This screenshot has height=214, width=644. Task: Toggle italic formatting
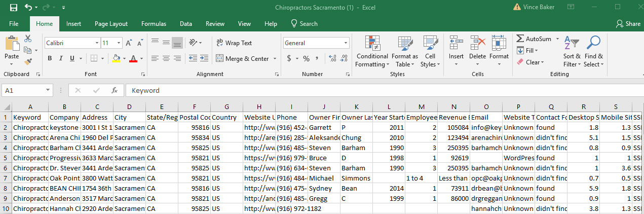[61, 58]
